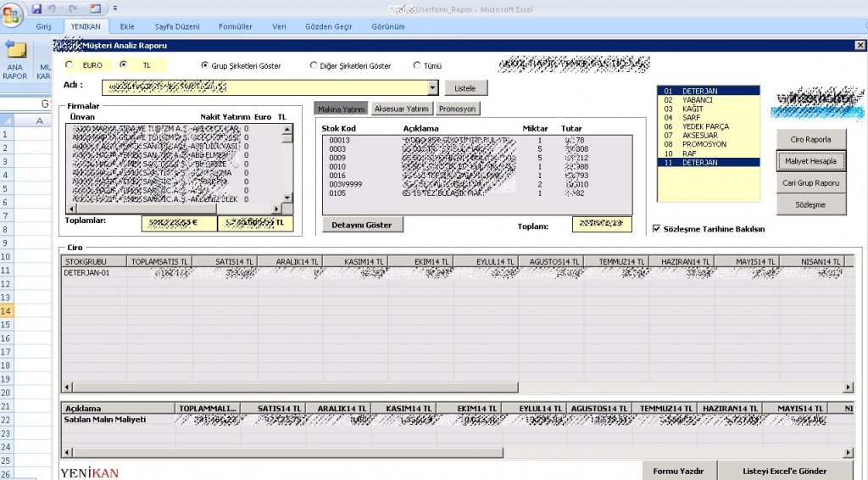Click the Office button logo
Image resolution: width=868 pixels, height=480 pixels.
12,15
